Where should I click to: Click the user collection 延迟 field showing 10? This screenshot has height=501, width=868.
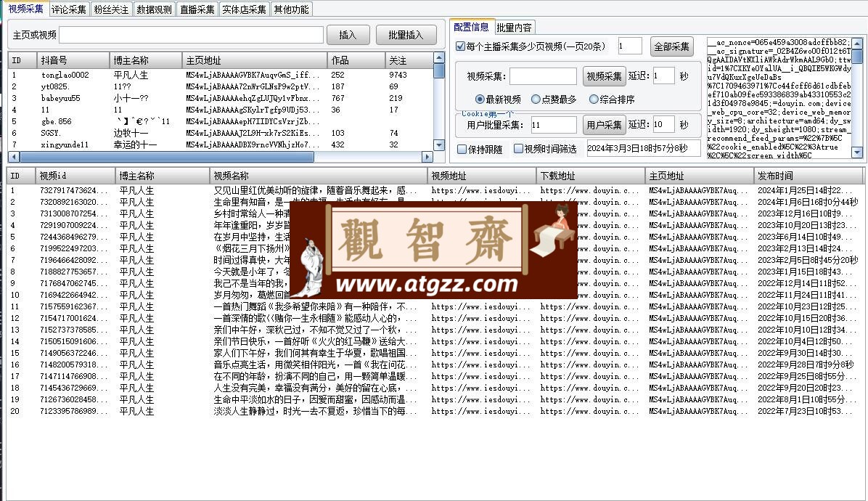pos(664,125)
